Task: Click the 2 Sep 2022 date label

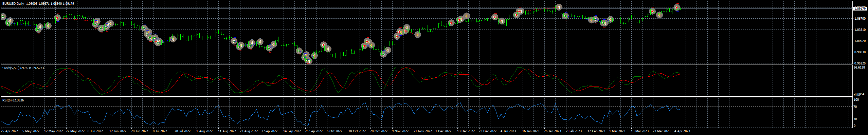Action: (270, 131)
